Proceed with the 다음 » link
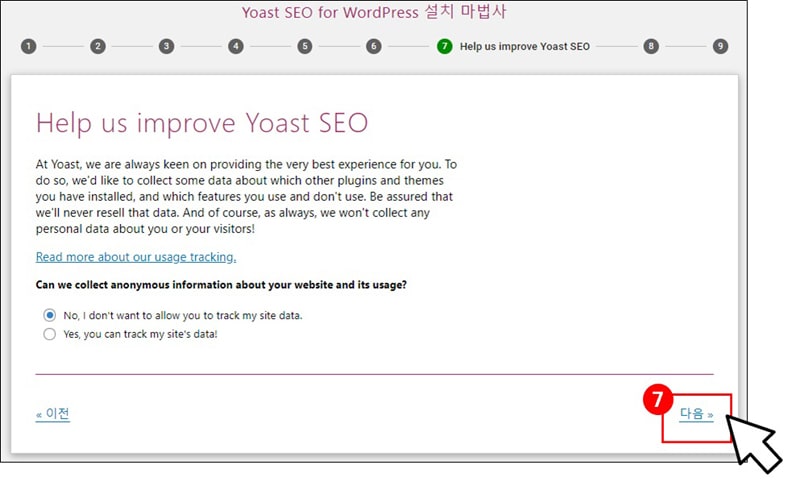The height and width of the screenshot is (494, 800). (696, 414)
